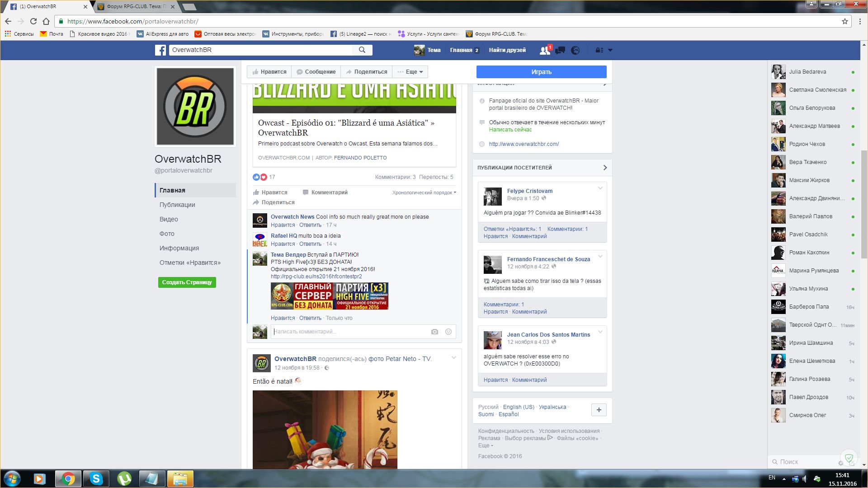Open the friend requests icon
868x488 pixels.
[545, 50]
